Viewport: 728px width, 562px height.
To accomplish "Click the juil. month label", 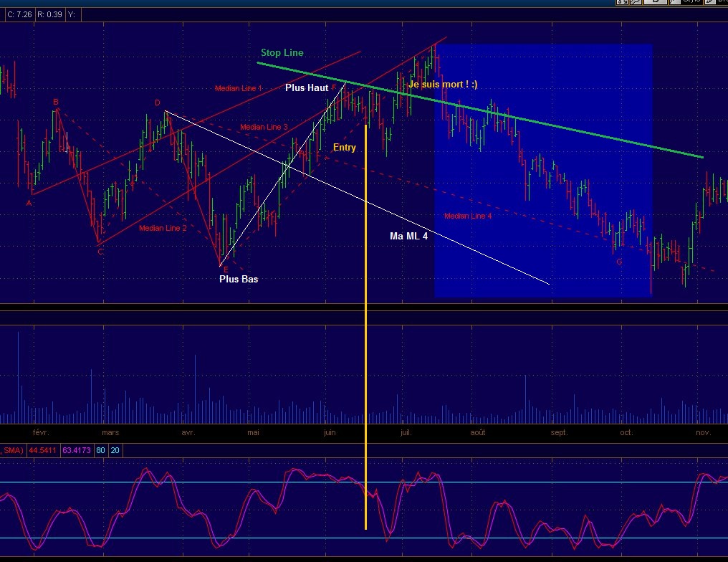I will (x=406, y=432).
